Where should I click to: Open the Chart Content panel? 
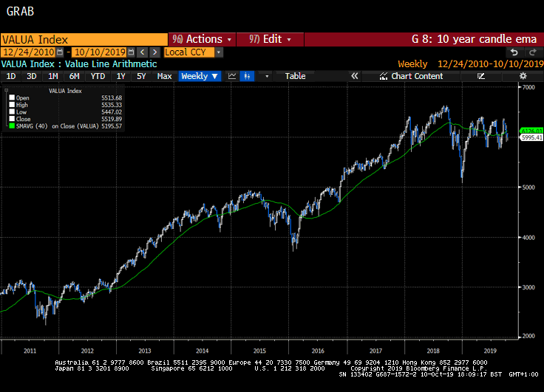tap(411, 76)
